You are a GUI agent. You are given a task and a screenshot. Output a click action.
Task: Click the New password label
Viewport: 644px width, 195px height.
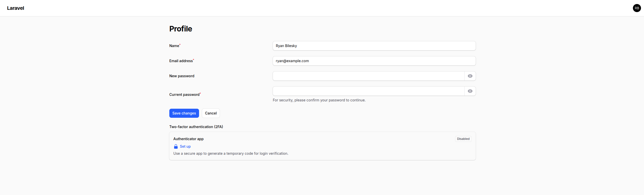tap(182, 76)
